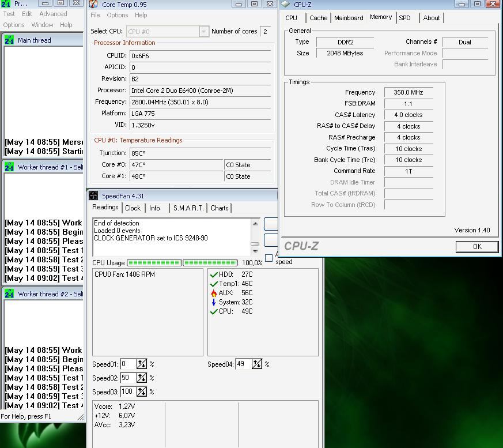Image resolution: width=503 pixels, height=448 pixels.
Task: Select the Memory tab in CPU-Z
Action: click(381, 17)
